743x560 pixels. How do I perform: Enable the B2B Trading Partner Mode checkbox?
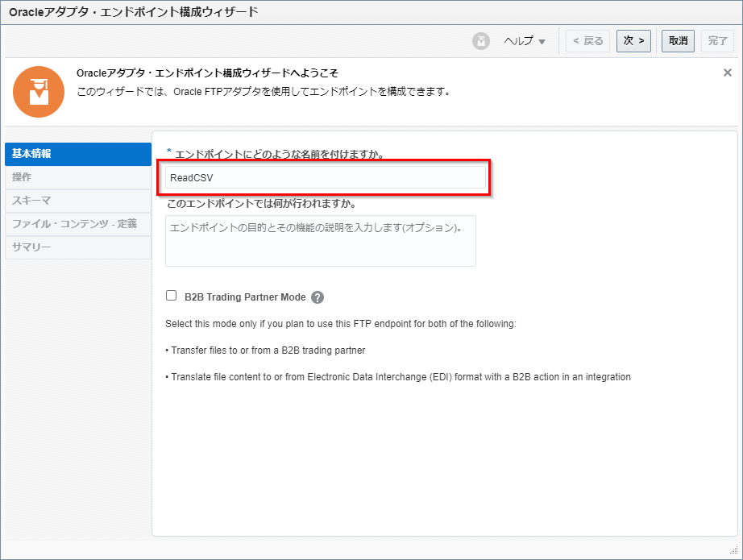(171, 296)
